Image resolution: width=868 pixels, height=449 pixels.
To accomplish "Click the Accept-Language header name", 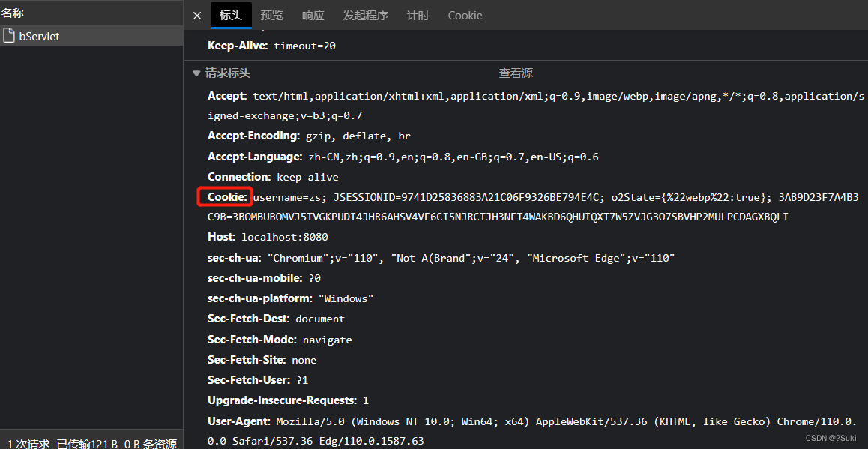I will pyautogui.click(x=254, y=157).
